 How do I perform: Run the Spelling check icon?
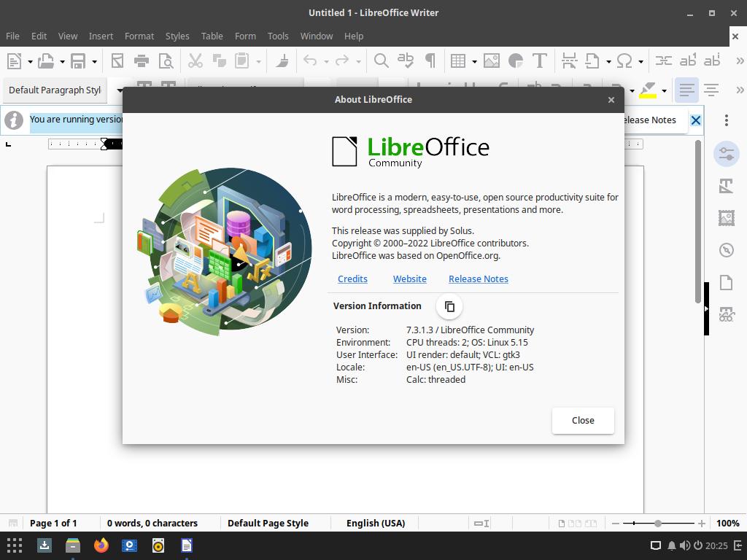(406, 61)
